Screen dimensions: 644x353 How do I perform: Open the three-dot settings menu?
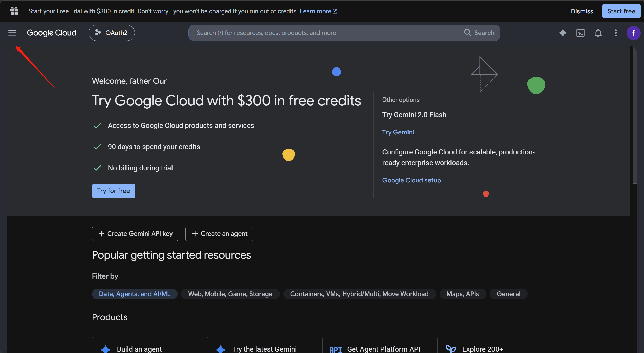tap(616, 33)
